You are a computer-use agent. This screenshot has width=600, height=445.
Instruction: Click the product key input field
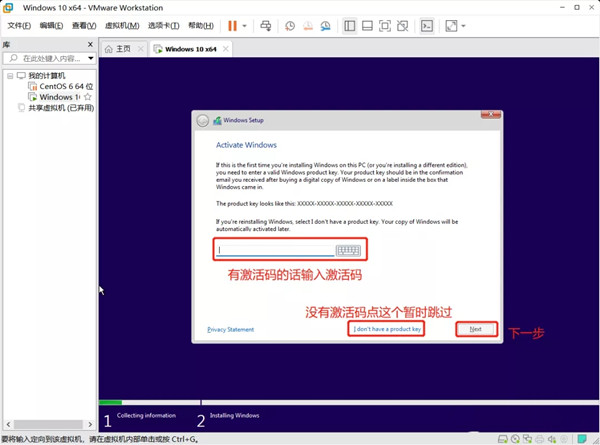click(275, 250)
